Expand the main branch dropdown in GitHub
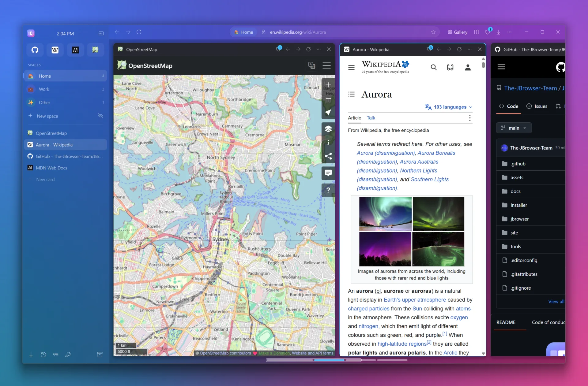588x386 pixels. click(x=514, y=128)
